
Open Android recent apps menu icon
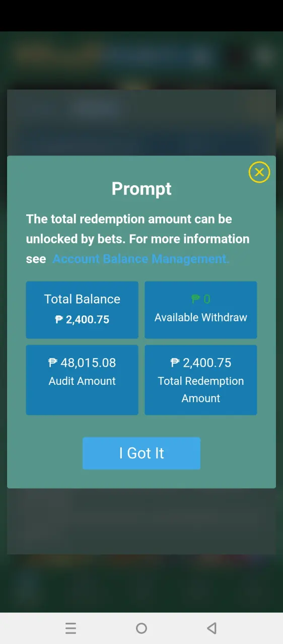click(70, 628)
